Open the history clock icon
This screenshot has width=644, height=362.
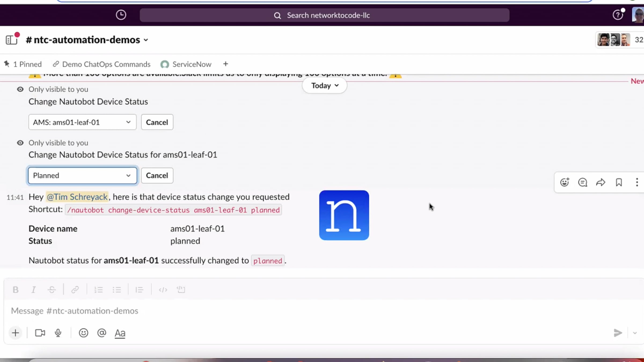[x=121, y=15]
